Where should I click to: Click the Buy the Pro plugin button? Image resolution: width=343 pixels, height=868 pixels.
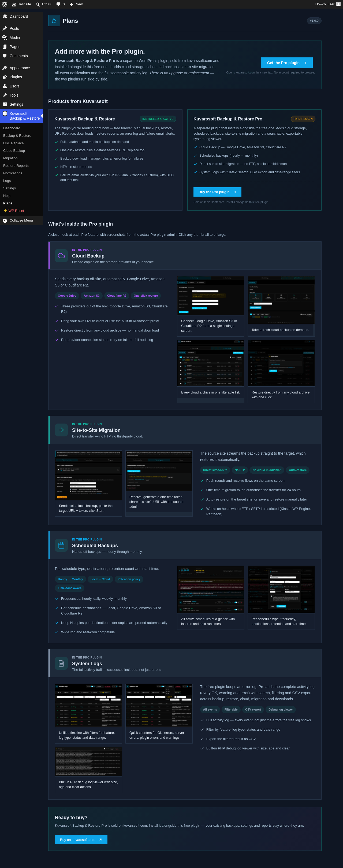[x=217, y=192]
